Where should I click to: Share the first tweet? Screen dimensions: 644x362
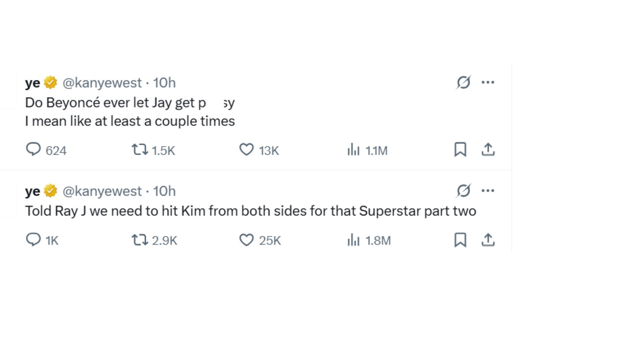tap(488, 149)
